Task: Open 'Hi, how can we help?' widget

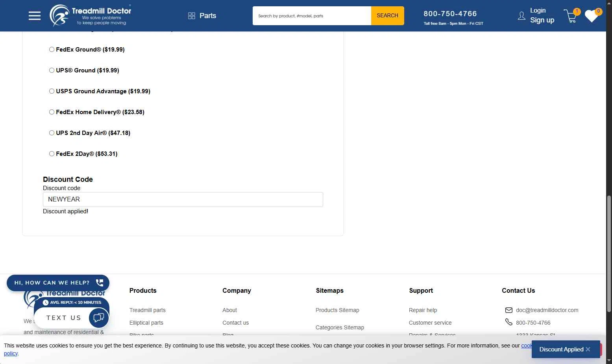Action: pyautogui.click(x=58, y=283)
